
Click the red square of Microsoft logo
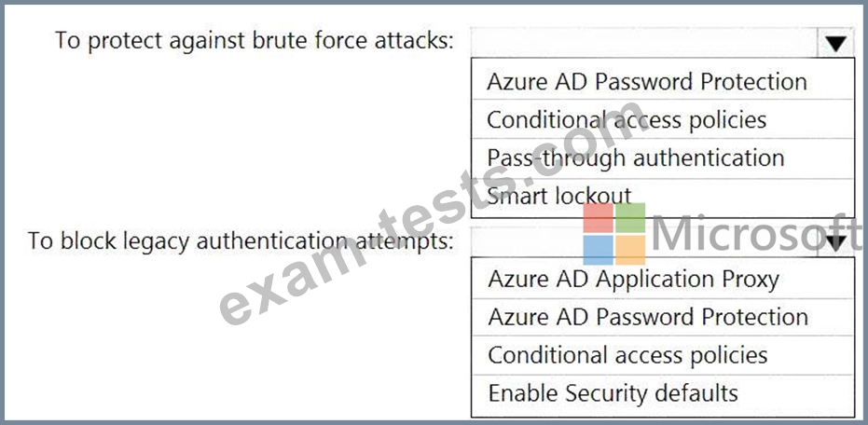pos(599,217)
